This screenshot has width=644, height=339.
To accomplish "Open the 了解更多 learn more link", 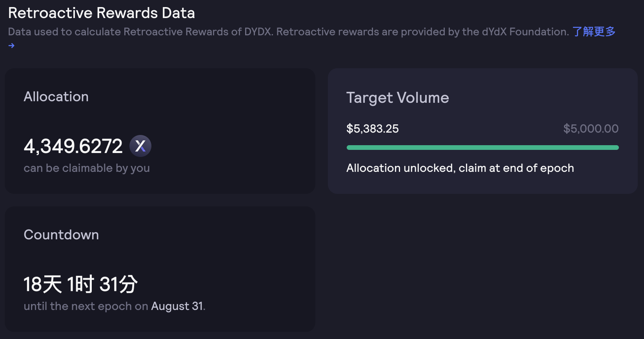I will coord(594,31).
